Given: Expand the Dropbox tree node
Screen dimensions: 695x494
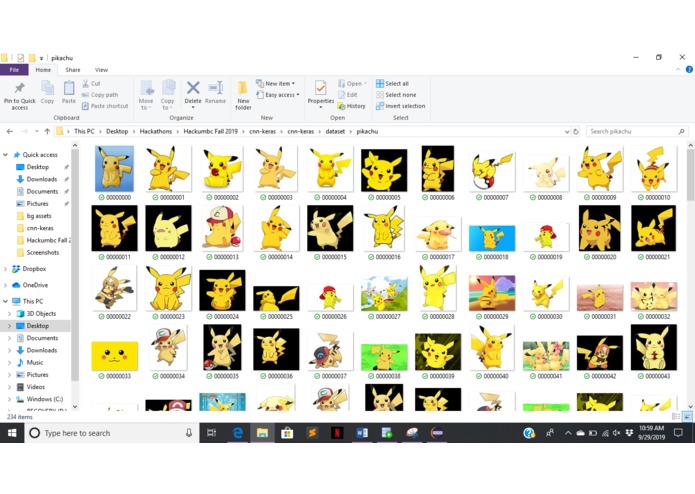Looking at the screenshot, I should coord(6,269).
